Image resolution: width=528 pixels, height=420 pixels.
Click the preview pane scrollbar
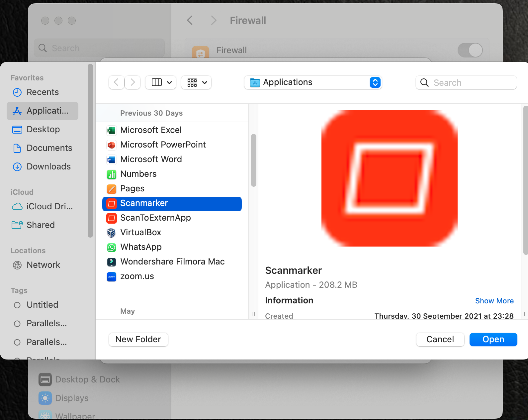pyautogui.click(x=525, y=180)
